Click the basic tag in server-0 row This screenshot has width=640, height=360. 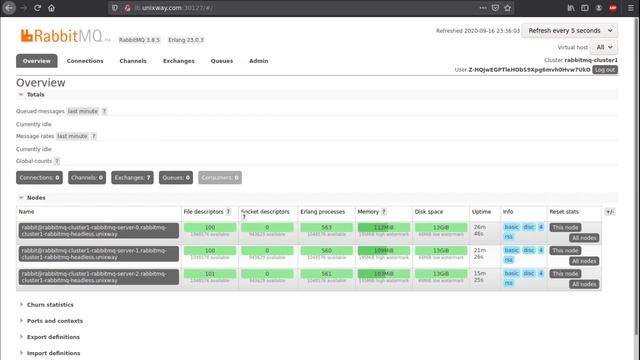(511, 227)
